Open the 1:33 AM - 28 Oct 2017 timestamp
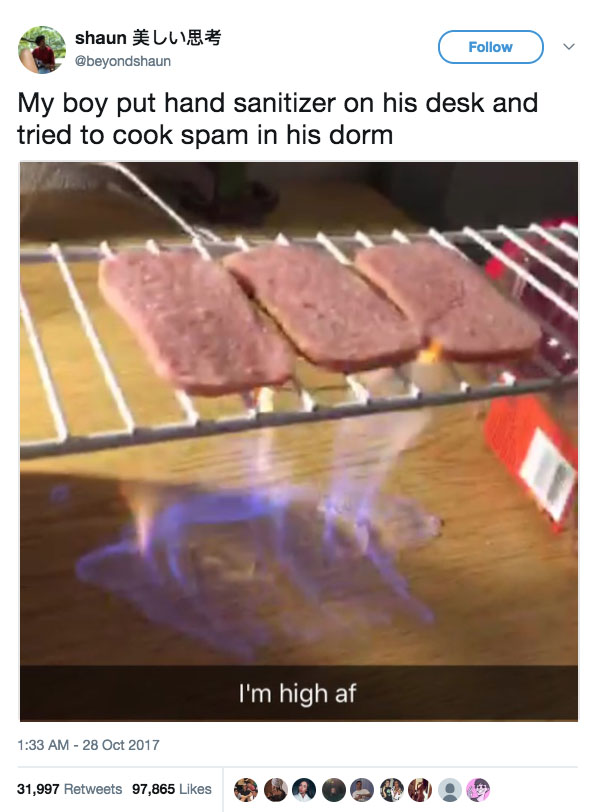This screenshot has height=812, width=604. tap(88, 745)
